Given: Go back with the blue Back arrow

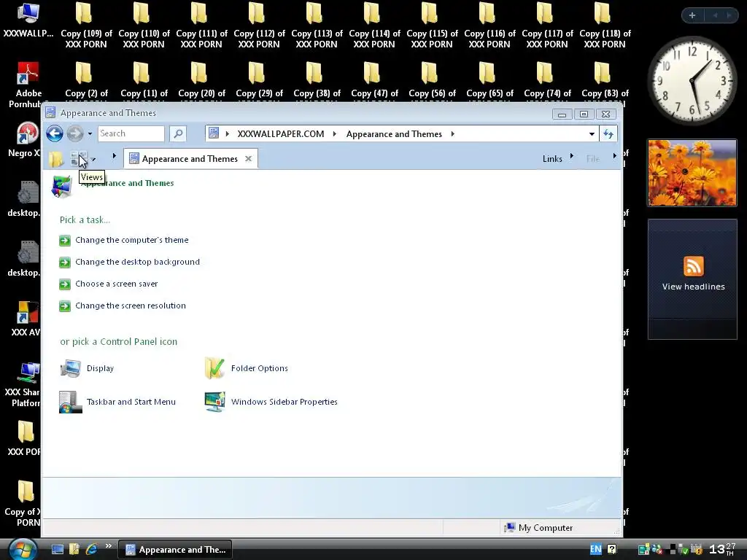Looking at the screenshot, I should click(x=55, y=134).
